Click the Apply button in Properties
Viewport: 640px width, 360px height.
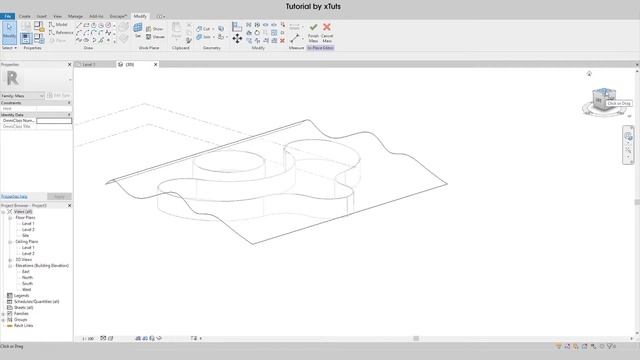(59, 196)
